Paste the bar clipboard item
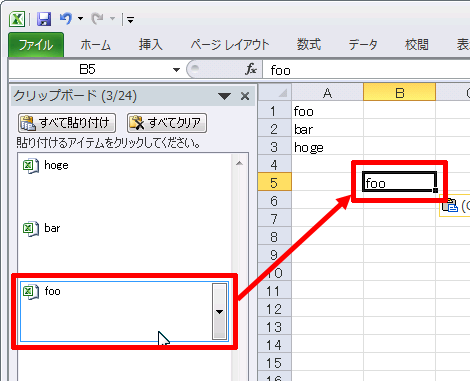 click(125, 248)
